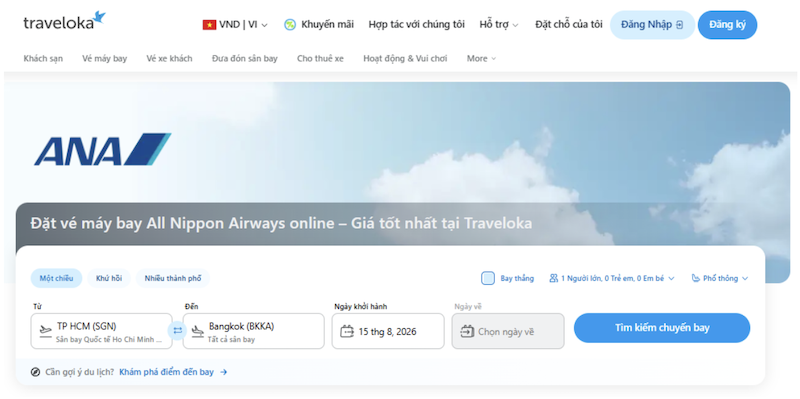
Task: Click calendar icon in Ngày về field
Action: 467,332
